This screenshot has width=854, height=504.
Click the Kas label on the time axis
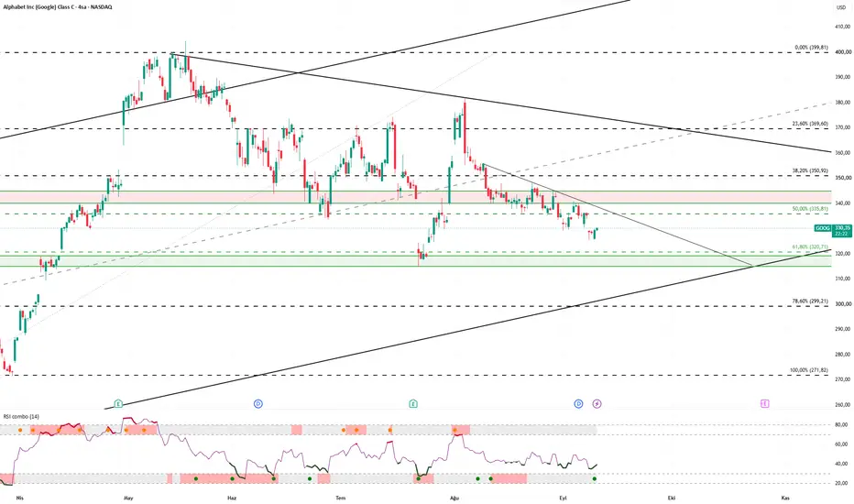pos(785,498)
